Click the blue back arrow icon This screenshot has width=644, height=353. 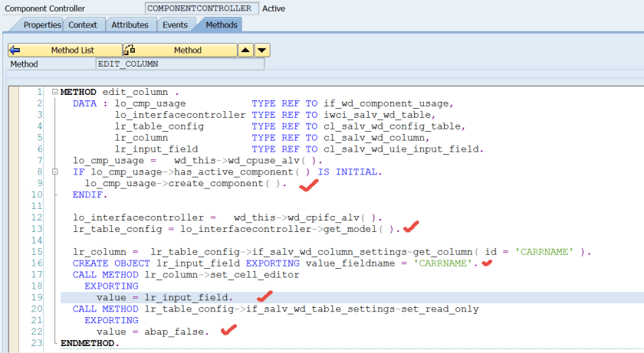(15, 50)
